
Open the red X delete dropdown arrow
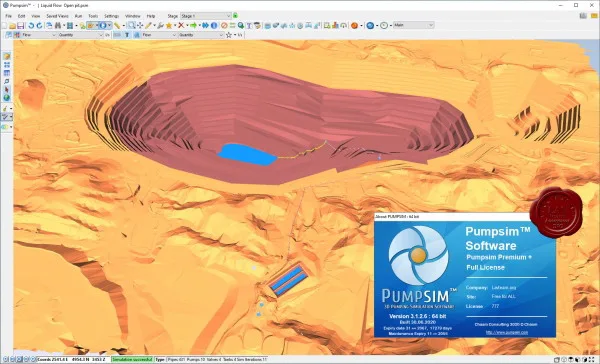pos(187,26)
